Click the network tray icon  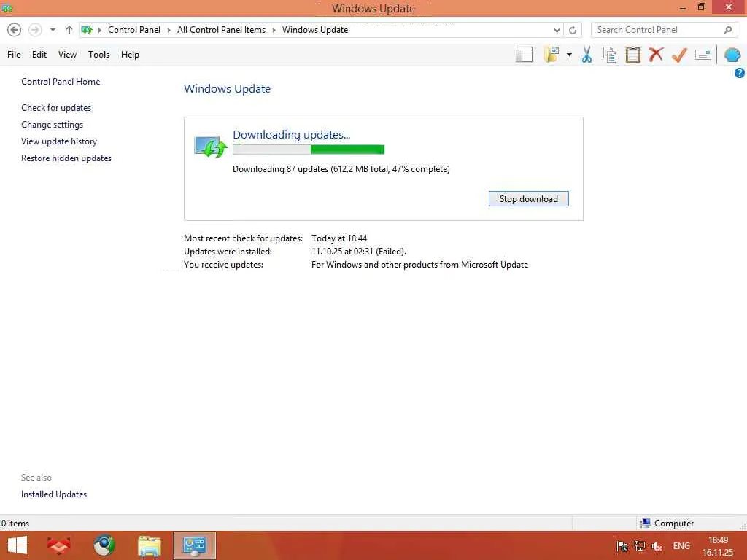click(x=639, y=546)
